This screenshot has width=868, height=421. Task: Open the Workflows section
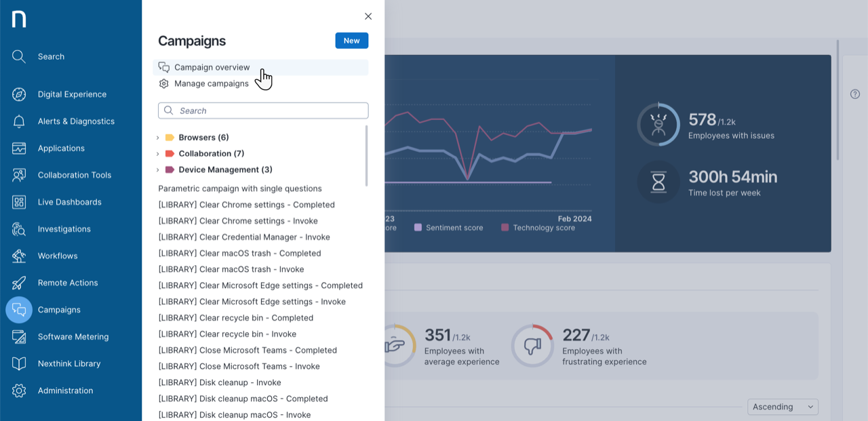click(18, 256)
